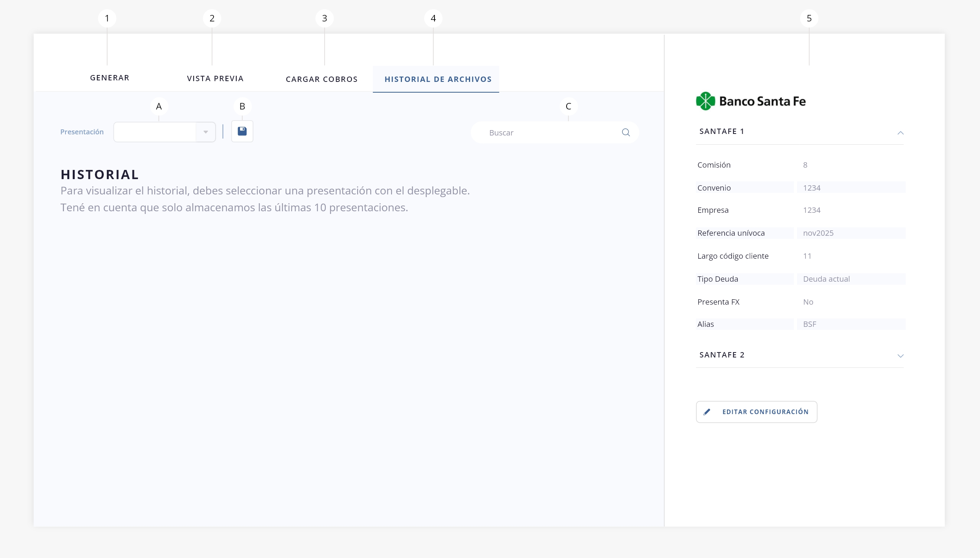Go to the Cargar Cobros tab

pyautogui.click(x=322, y=79)
